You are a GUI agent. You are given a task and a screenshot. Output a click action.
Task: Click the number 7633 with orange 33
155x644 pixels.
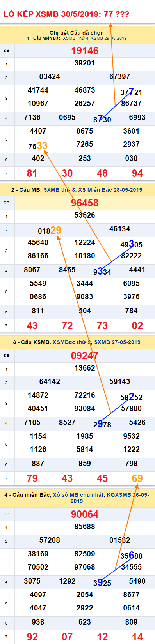click(38, 146)
